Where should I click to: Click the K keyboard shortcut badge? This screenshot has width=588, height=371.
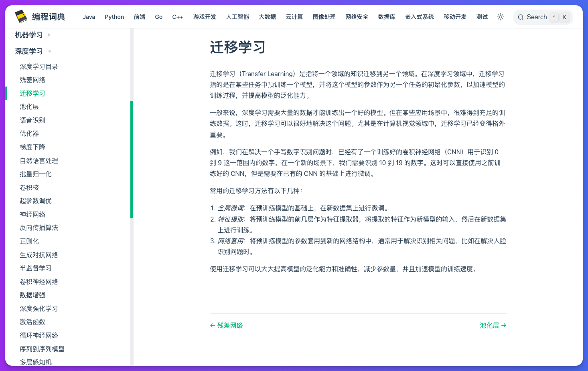tap(564, 17)
